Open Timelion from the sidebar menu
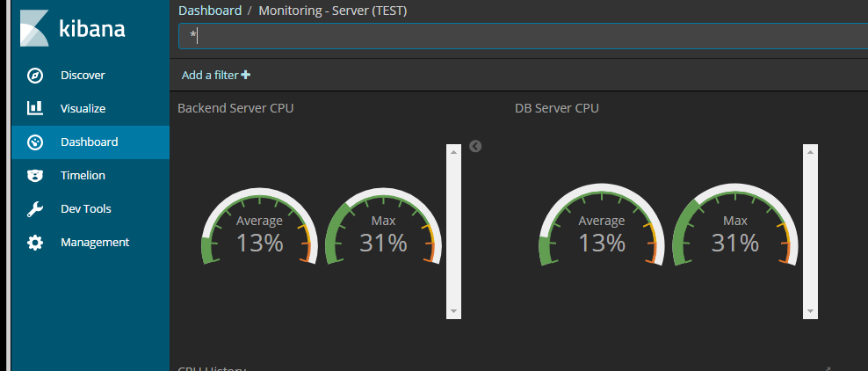The image size is (868, 371). point(90,176)
